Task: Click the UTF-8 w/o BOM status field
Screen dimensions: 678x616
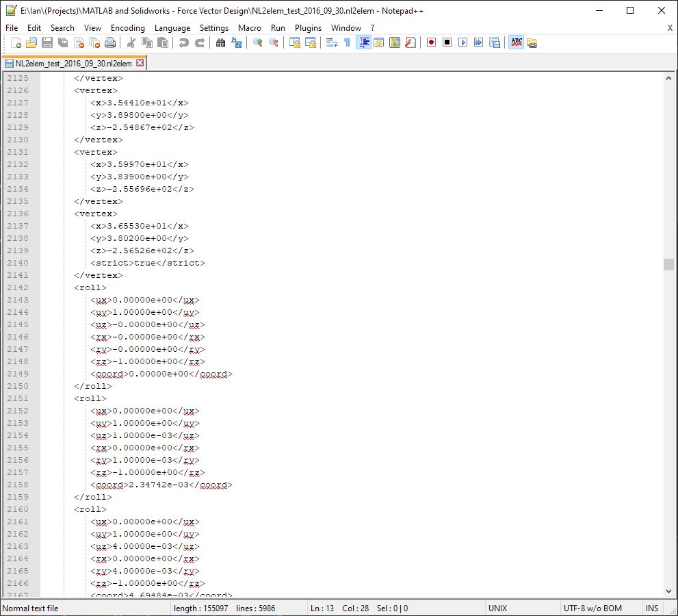Action: point(592,608)
